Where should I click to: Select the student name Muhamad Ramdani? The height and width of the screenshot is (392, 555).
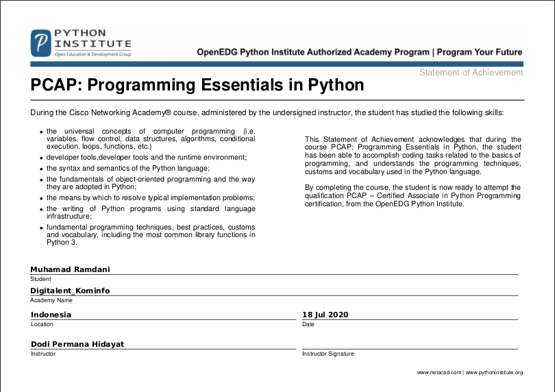[70, 270]
